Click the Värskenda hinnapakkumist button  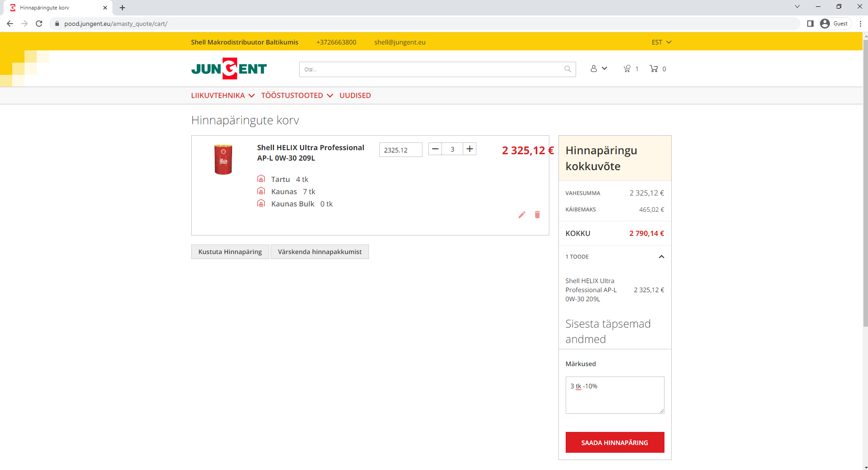[x=320, y=252]
